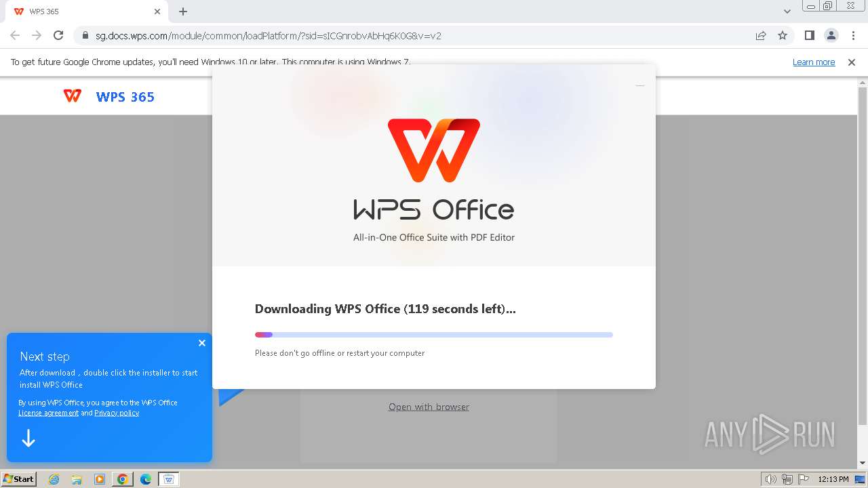View site security lock information
This screenshot has height=488, width=868.
[85, 36]
